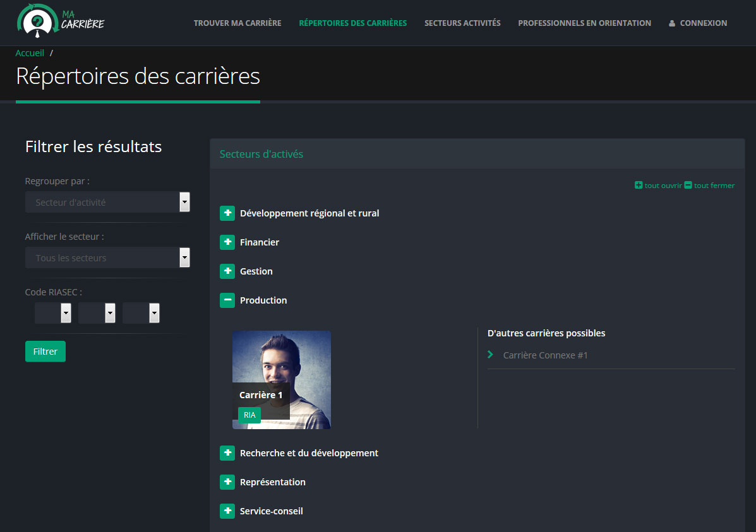Collapse the Production sector minus icon
The image size is (756, 532).
[227, 300]
